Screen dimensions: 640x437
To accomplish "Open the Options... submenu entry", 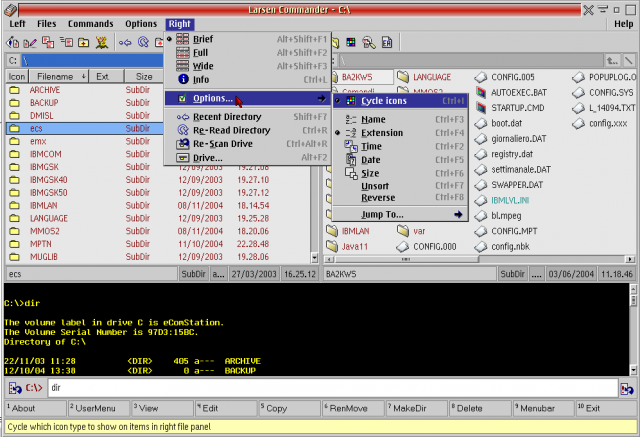I will tap(247, 98).
